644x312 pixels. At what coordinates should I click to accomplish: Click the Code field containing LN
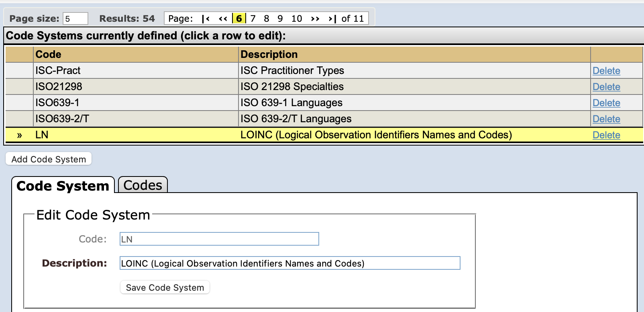coord(219,239)
